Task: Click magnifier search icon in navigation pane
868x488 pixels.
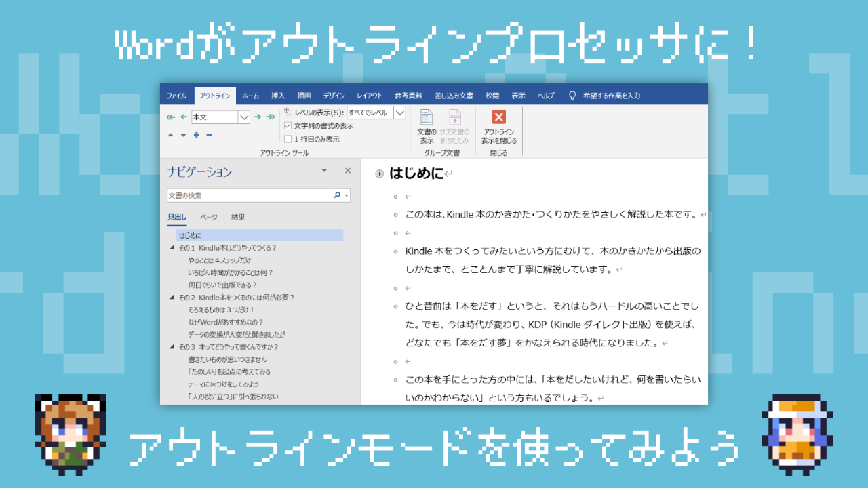Action: 337,195
